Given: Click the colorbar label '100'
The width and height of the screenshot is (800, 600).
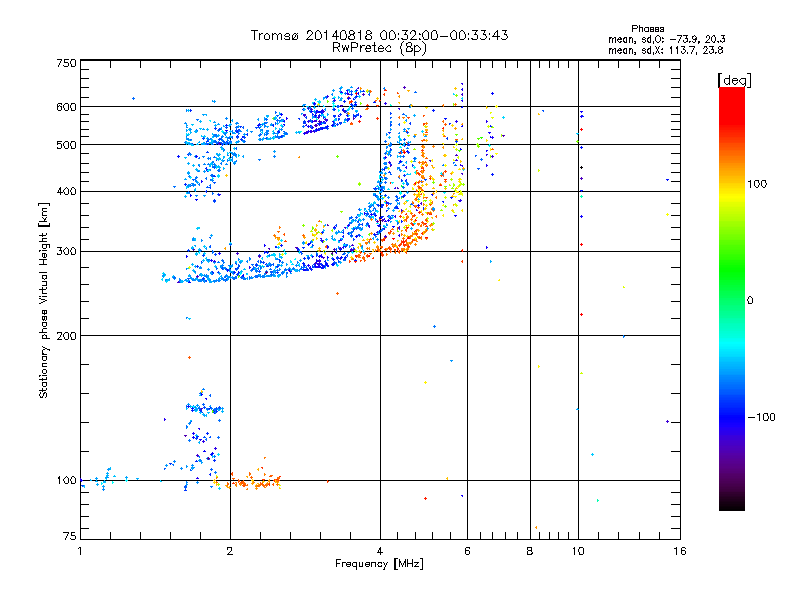Looking at the screenshot, I should [x=757, y=184].
